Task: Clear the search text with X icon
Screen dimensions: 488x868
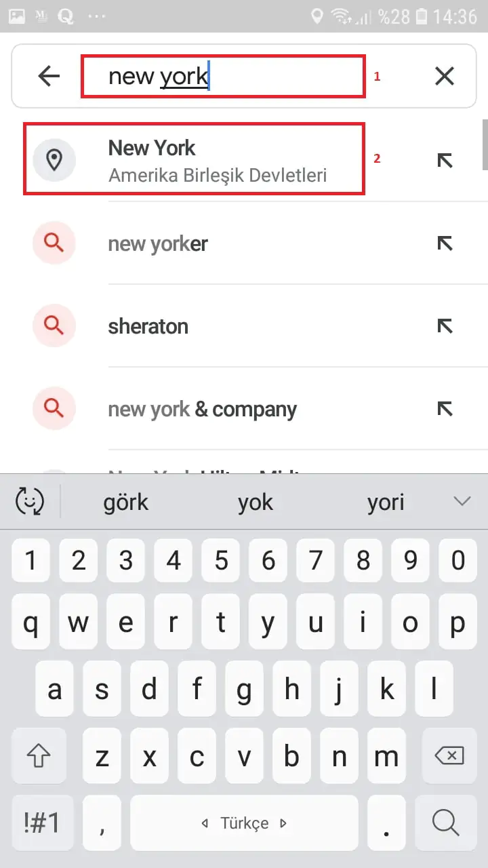Action: point(444,76)
